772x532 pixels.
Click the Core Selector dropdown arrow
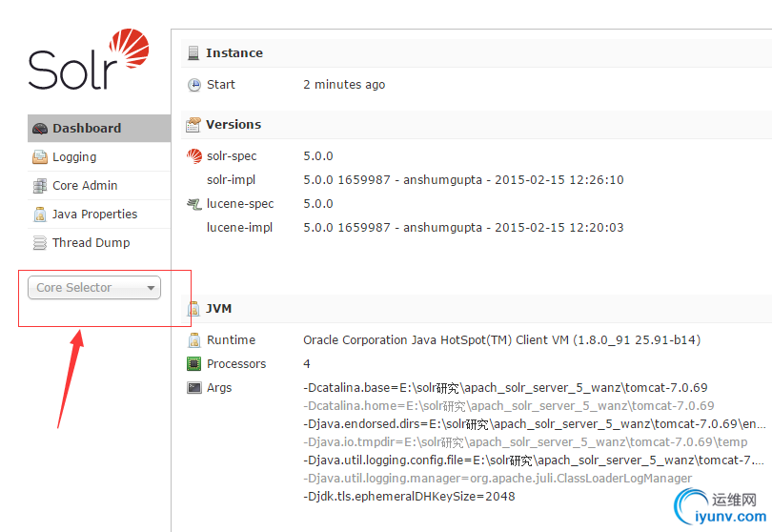[152, 288]
